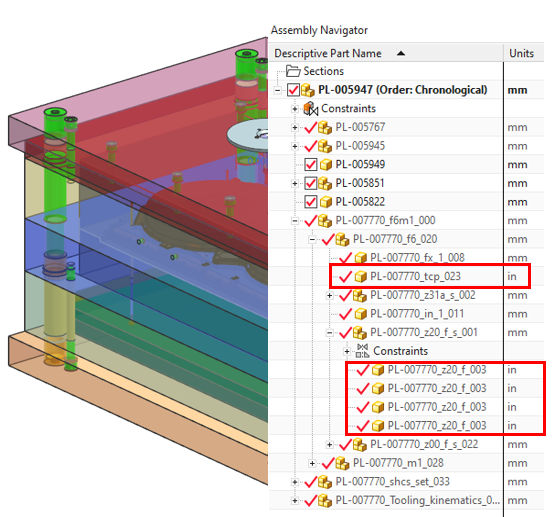Viewport: 555px width, 517px height.
Task: Click the 'mm' units cell of PL-005949
Action: point(517,165)
